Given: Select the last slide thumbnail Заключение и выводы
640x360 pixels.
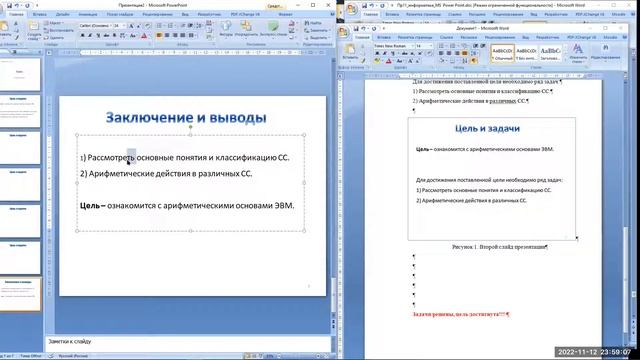Looking at the screenshot, I should (x=20, y=294).
